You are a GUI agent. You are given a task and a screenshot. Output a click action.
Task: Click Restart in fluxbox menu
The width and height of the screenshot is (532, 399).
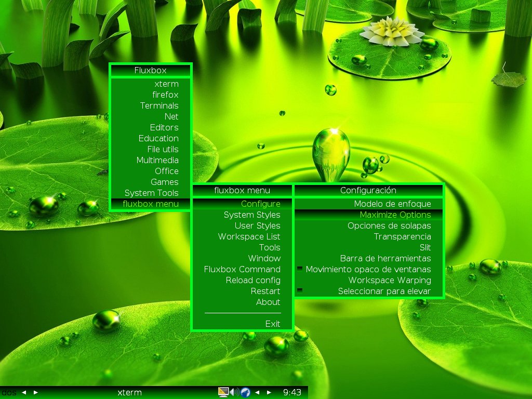(x=242, y=291)
